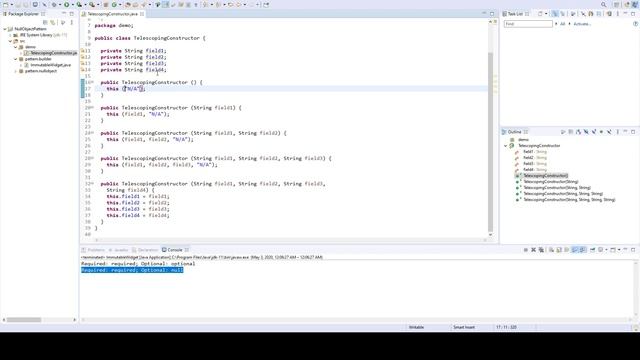Switch to the Javadoc tab
The width and height of the screenshot is (640, 360).
(x=118, y=250)
